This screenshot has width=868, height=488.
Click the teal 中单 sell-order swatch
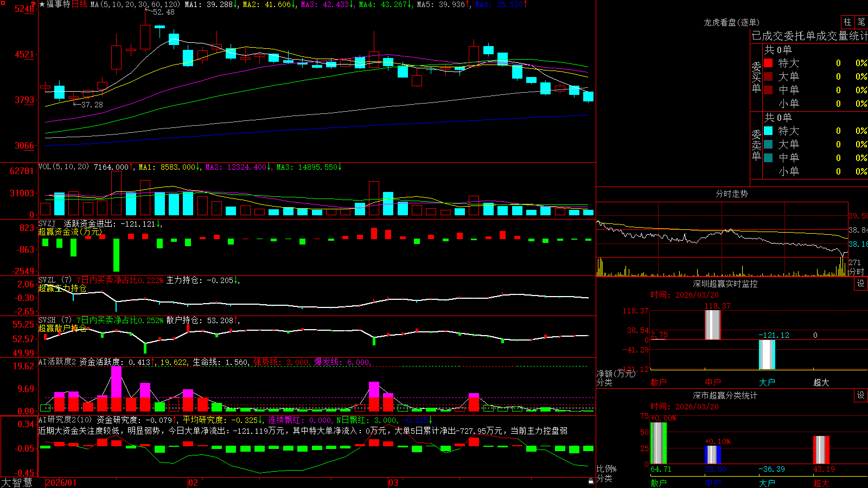[x=768, y=158]
